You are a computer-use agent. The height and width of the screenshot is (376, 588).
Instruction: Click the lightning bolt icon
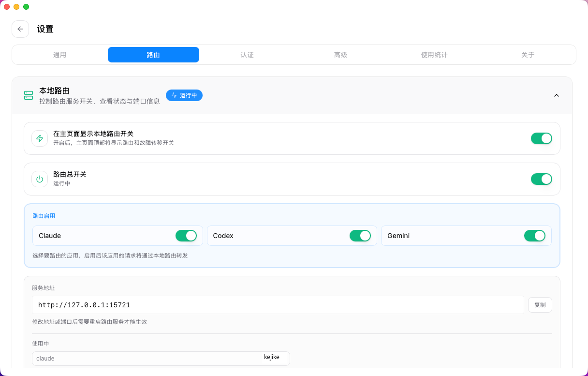tap(40, 138)
